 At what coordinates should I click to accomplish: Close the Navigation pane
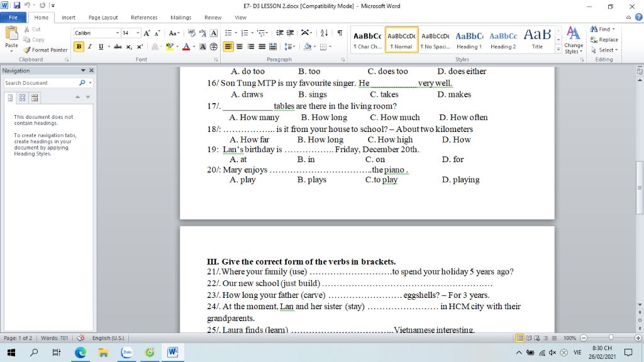pyautogui.click(x=92, y=70)
